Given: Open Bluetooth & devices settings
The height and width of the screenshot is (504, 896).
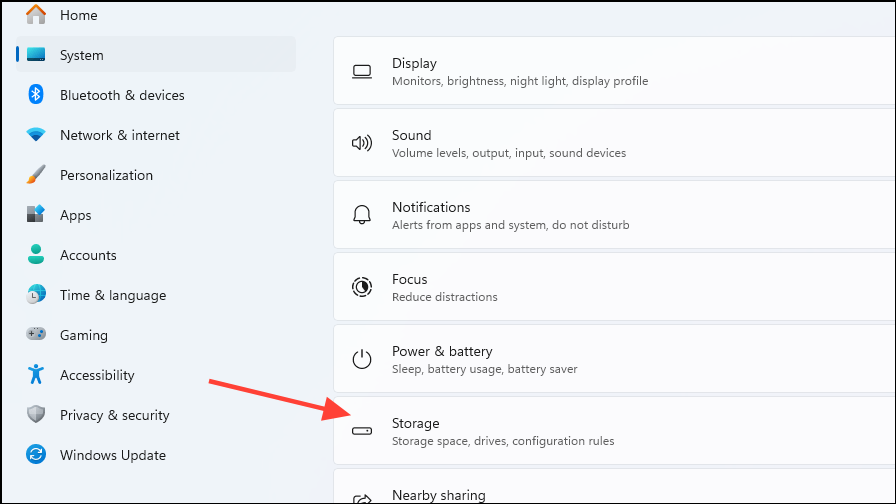Looking at the screenshot, I should (x=156, y=95).
